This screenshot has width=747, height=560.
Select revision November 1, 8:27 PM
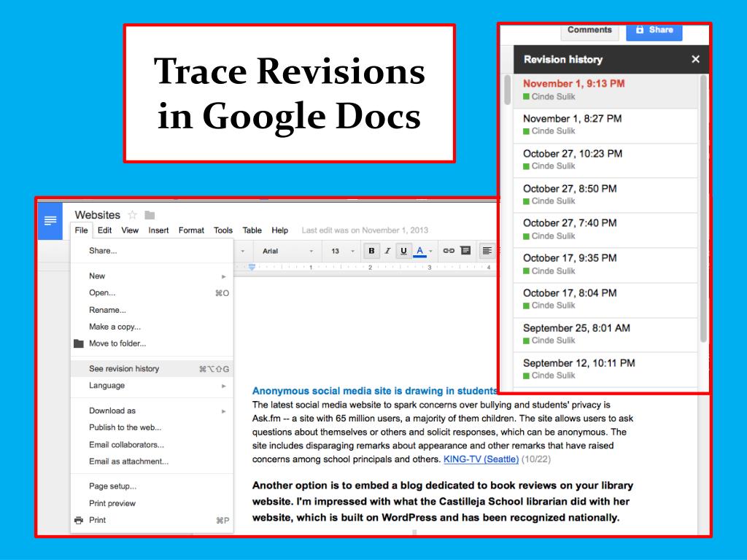[x=605, y=125]
